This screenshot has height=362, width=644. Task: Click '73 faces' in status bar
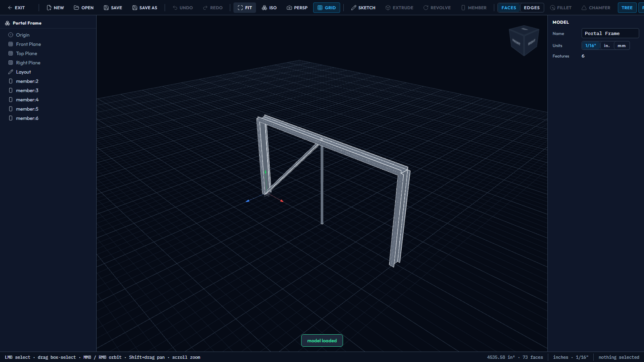click(533, 357)
